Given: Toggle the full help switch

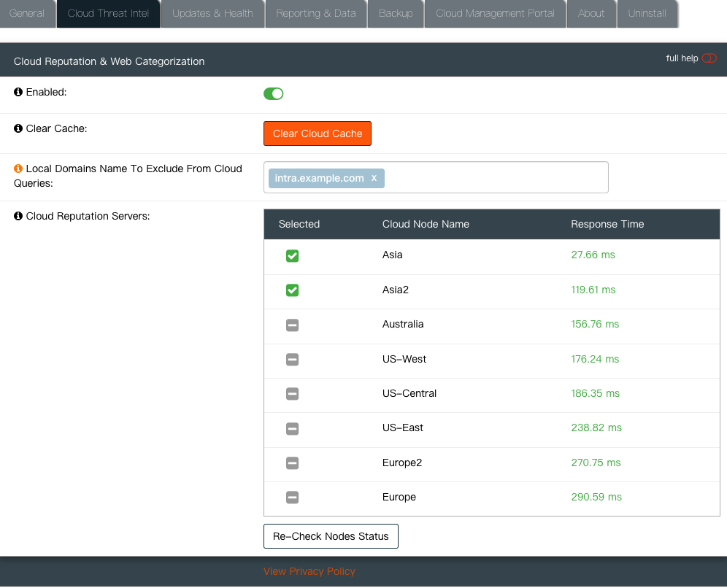Looking at the screenshot, I should (709, 58).
